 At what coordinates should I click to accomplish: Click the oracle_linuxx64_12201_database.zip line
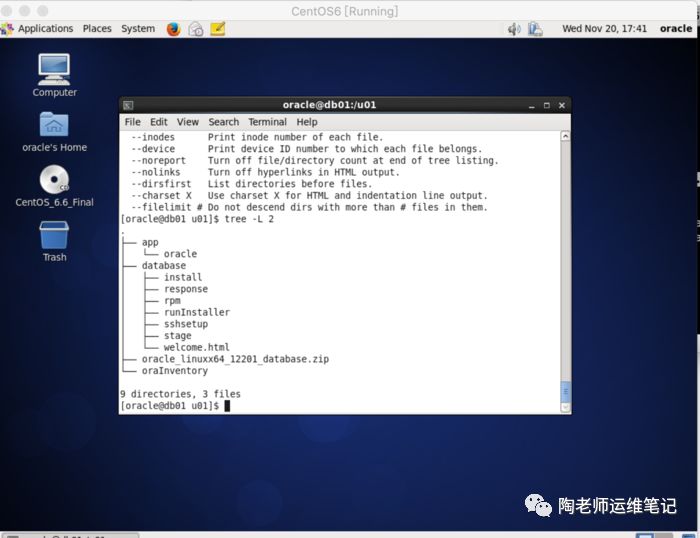pos(235,359)
